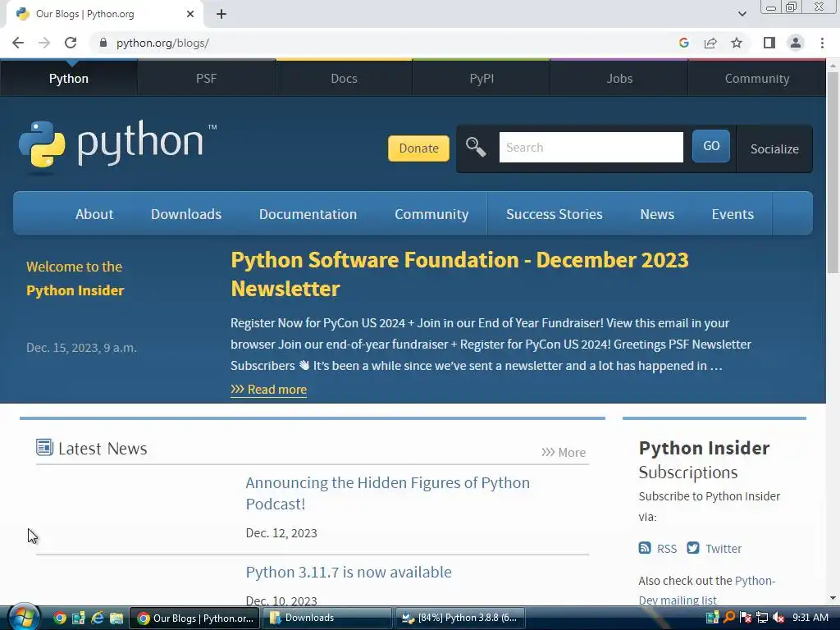Viewport: 840px width, 630px height.
Task: Click the Latest News newspaper icon
Action: click(x=44, y=447)
